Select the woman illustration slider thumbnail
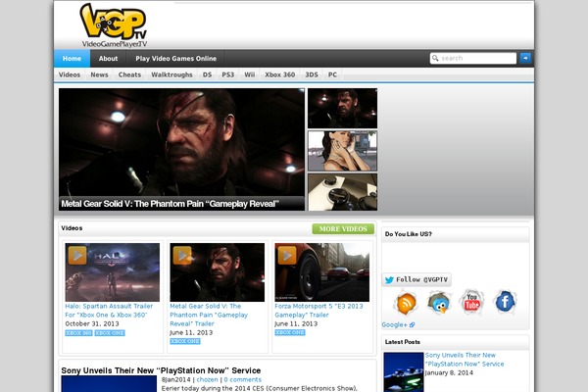This screenshot has height=392, width=588. tap(342, 151)
